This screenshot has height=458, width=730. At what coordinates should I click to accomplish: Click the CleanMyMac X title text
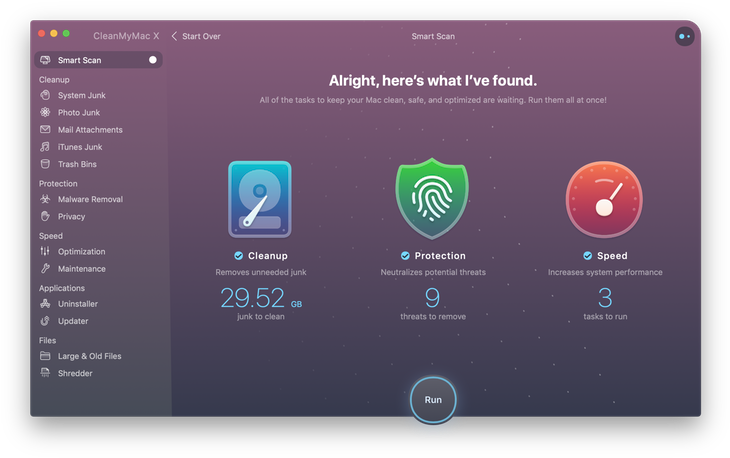[126, 36]
